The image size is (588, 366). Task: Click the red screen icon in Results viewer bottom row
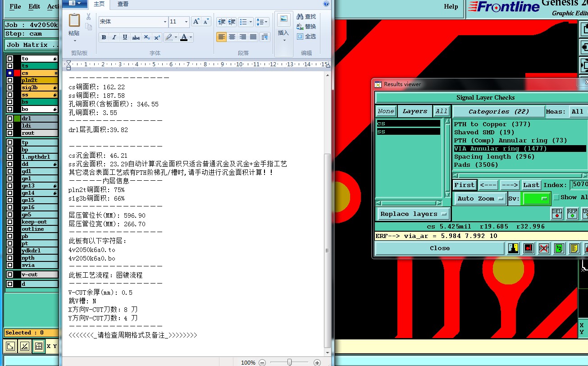[529, 248]
